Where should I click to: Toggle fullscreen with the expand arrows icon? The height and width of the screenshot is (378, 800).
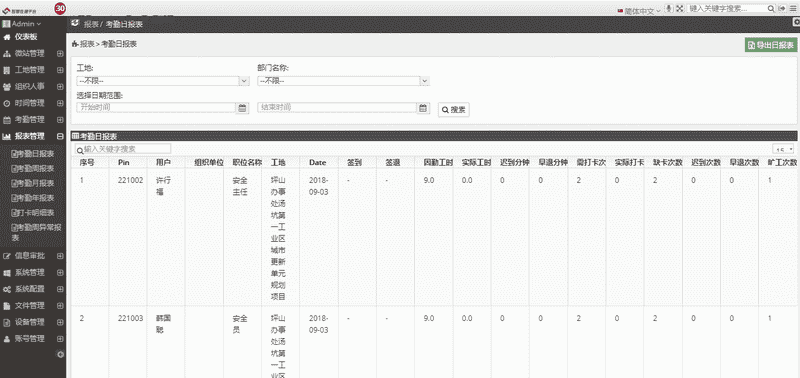point(680,9)
